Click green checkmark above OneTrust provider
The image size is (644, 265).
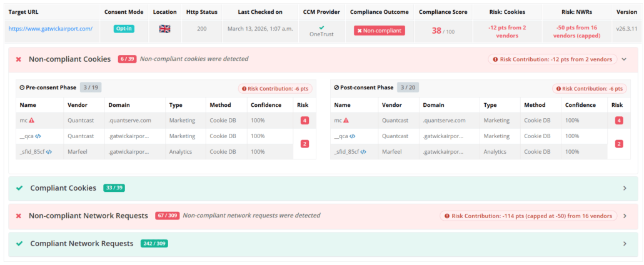(x=321, y=26)
